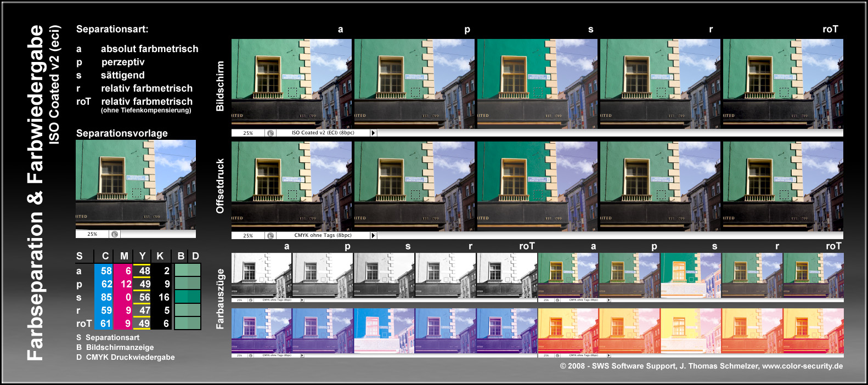Click cyan value 85 in the table
The height and width of the screenshot is (385, 868).
pos(106,297)
